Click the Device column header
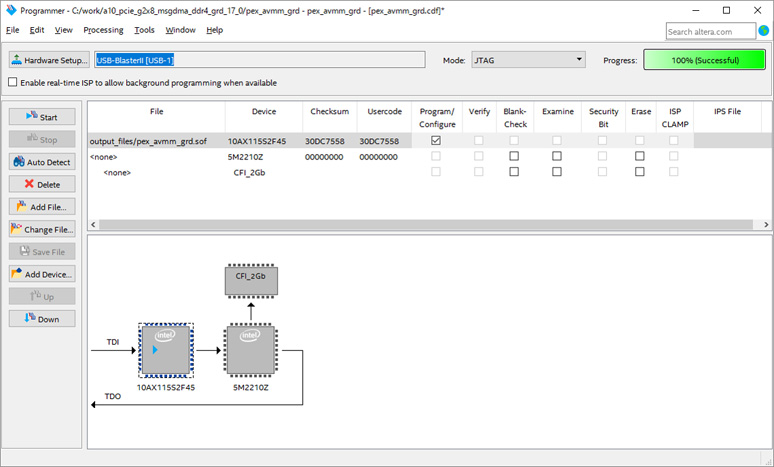The image size is (774, 467). (264, 117)
